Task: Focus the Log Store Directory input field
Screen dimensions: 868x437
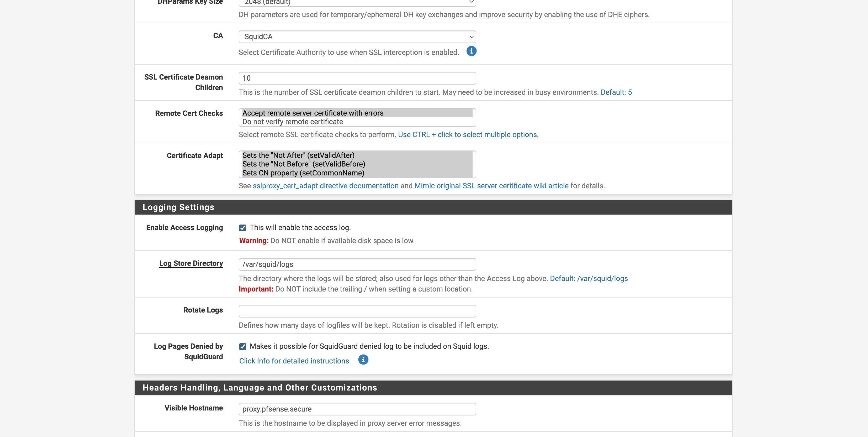Action: coord(357,264)
